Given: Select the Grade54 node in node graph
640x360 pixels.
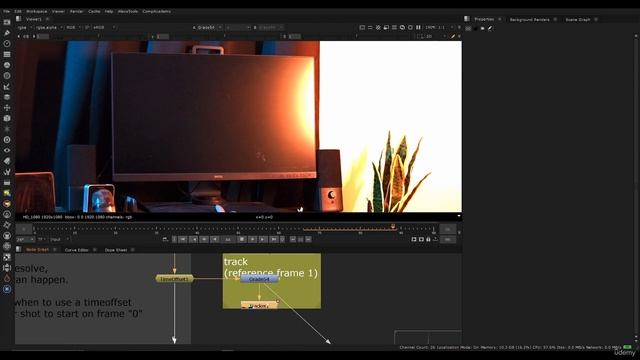Looking at the screenshot, I should pyautogui.click(x=259, y=279).
